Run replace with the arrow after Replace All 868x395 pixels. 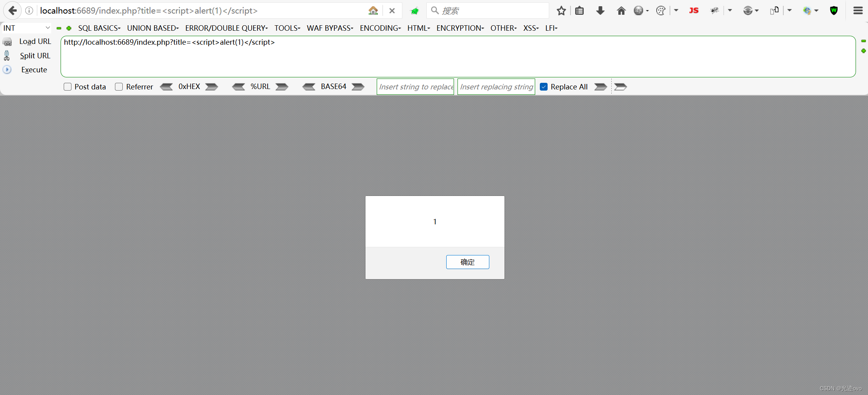(x=600, y=87)
